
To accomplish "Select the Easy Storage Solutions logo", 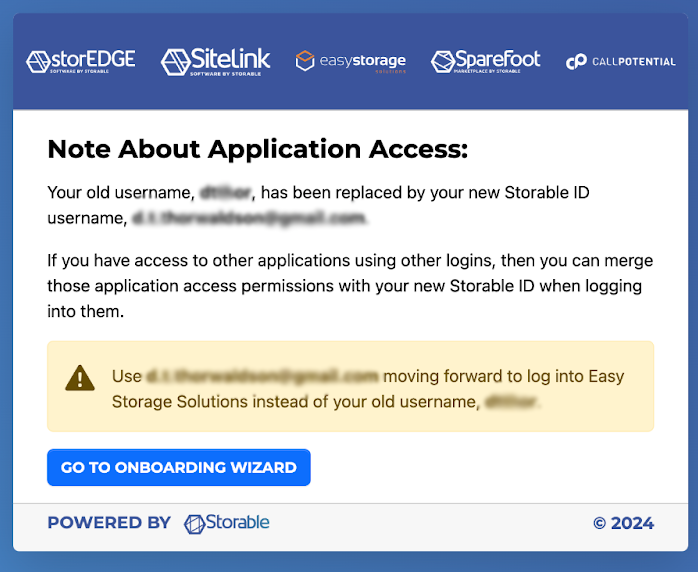I will point(350,62).
